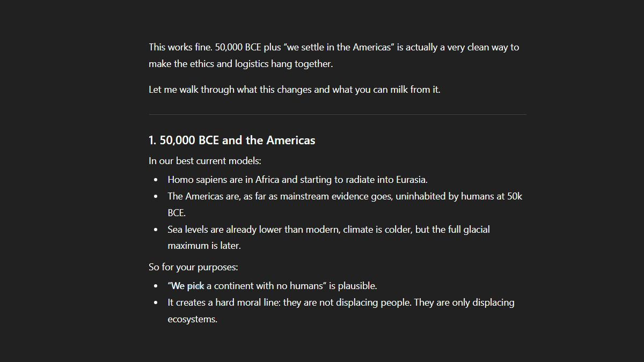The height and width of the screenshot is (362, 644).
Task: Click the word "Eurasia" in the first bullet
Action: pos(411,180)
